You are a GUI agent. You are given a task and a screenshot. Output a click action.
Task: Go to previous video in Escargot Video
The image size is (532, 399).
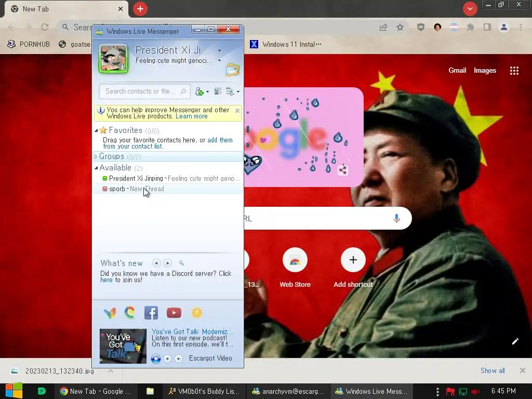167,358
